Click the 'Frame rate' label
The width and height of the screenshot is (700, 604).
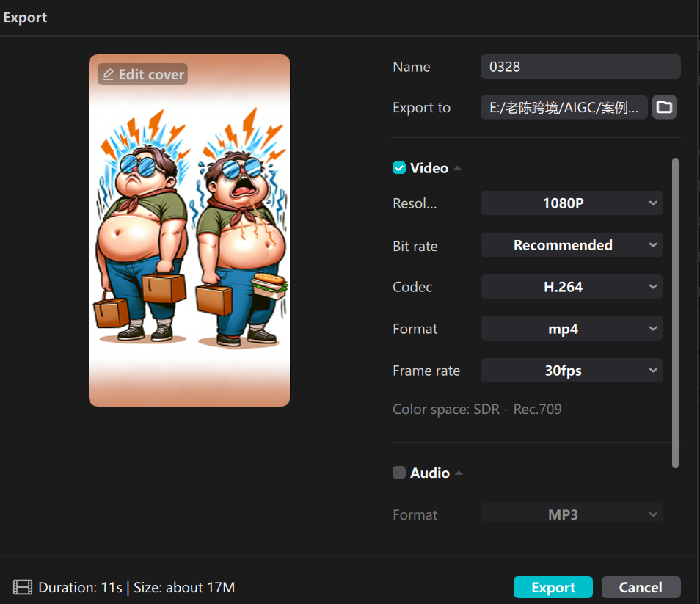tap(426, 371)
